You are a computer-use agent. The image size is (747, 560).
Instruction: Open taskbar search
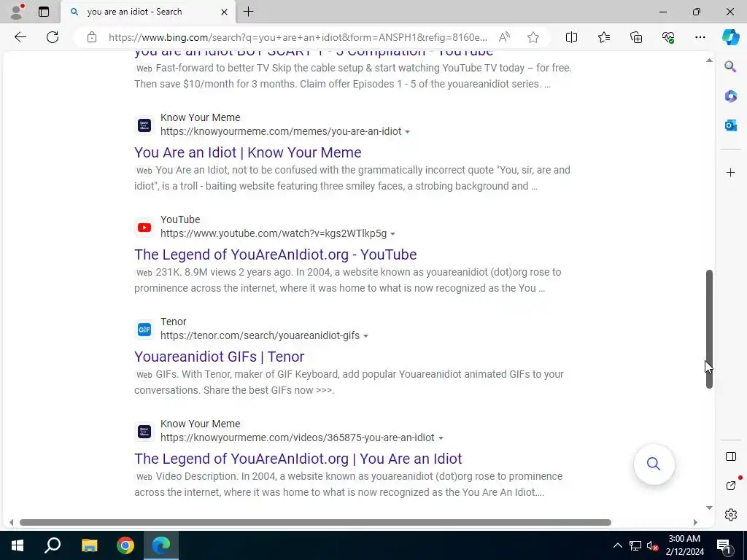53,545
